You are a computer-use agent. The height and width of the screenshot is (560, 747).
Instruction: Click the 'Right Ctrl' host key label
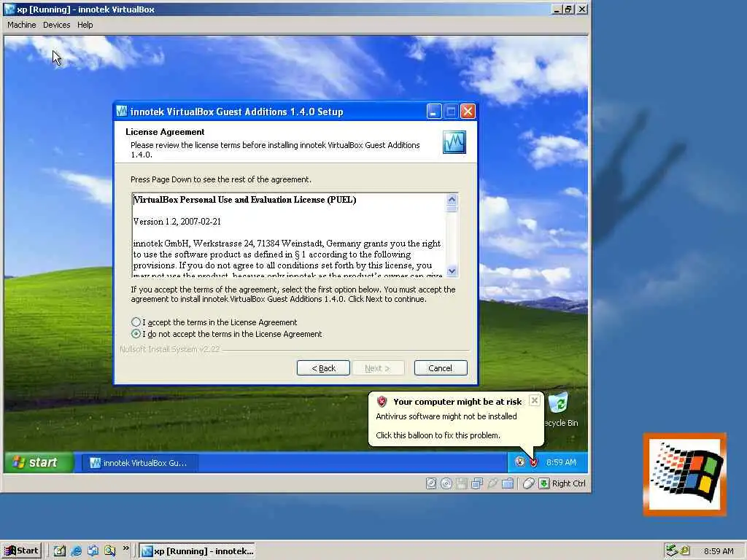[569, 483]
